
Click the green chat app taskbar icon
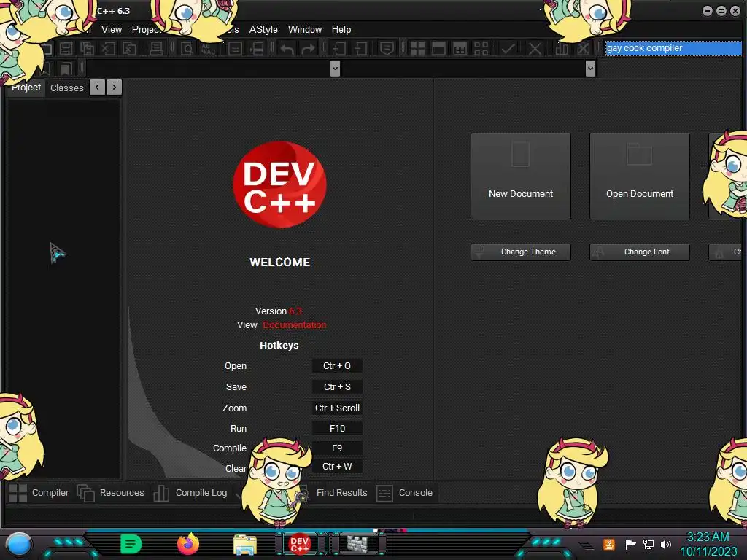(x=131, y=544)
